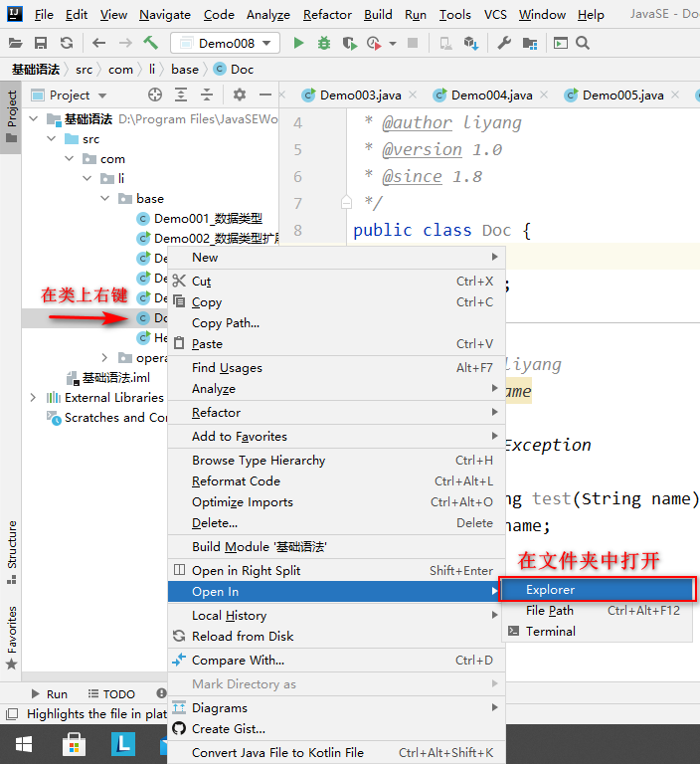Image resolution: width=700 pixels, height=764 pixels.
Task: Close the Demo003.java tab
Action: click(x=413, y=95)
